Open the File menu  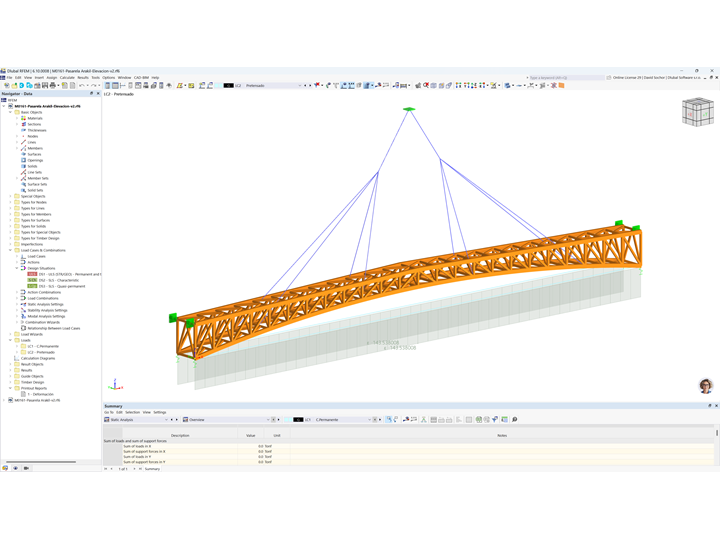pyautogui.click(x=9, y=78)
